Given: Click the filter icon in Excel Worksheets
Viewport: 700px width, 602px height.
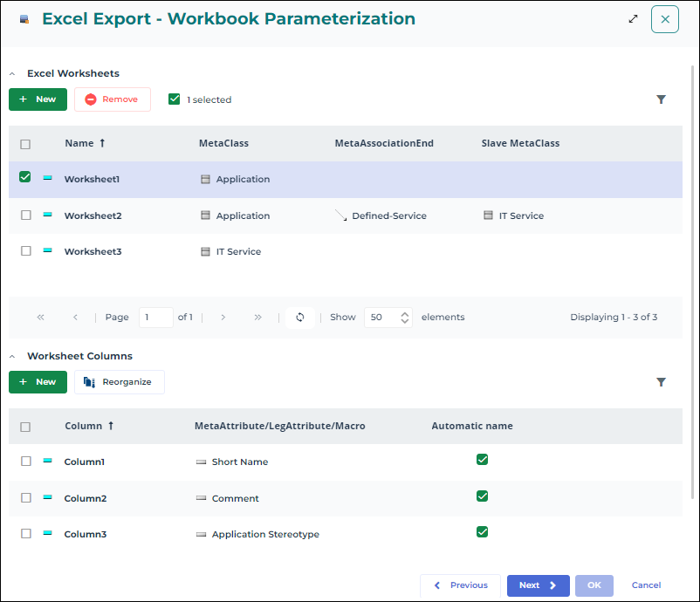Looking at the screenshot, I should pos(661,99).
